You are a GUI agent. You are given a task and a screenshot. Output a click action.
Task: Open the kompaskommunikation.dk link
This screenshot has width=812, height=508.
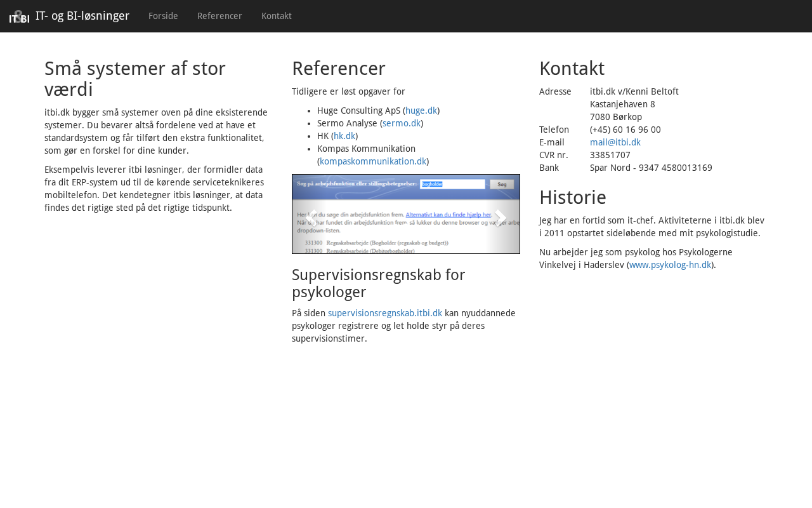click(x=373, y=161)
